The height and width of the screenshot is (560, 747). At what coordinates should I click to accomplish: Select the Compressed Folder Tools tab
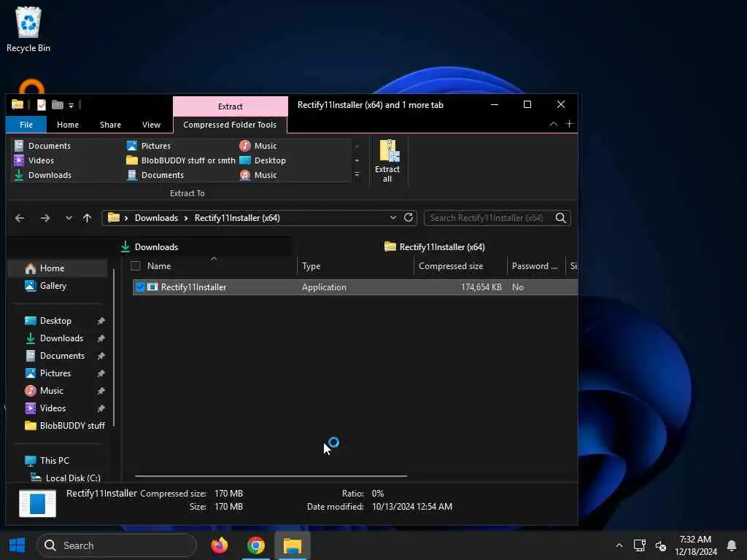tap(230, 125)
